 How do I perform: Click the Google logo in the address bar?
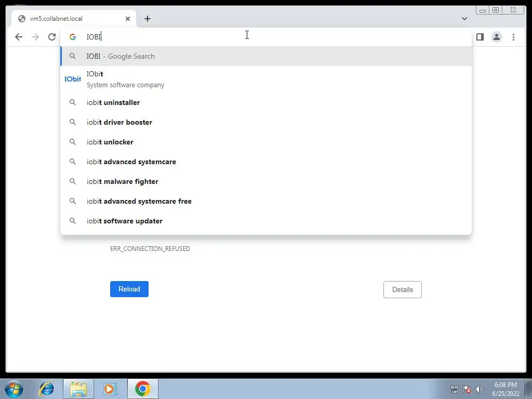click(73, 37)
